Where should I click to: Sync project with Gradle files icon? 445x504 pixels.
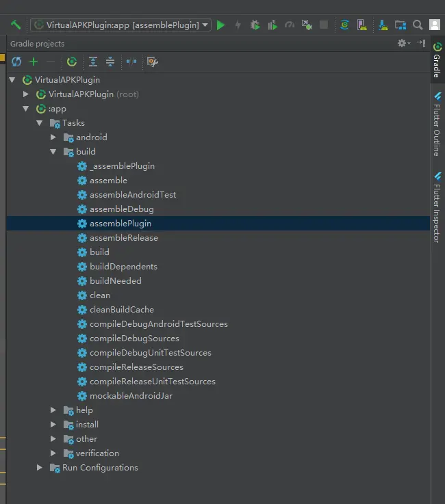click(344, 25)
